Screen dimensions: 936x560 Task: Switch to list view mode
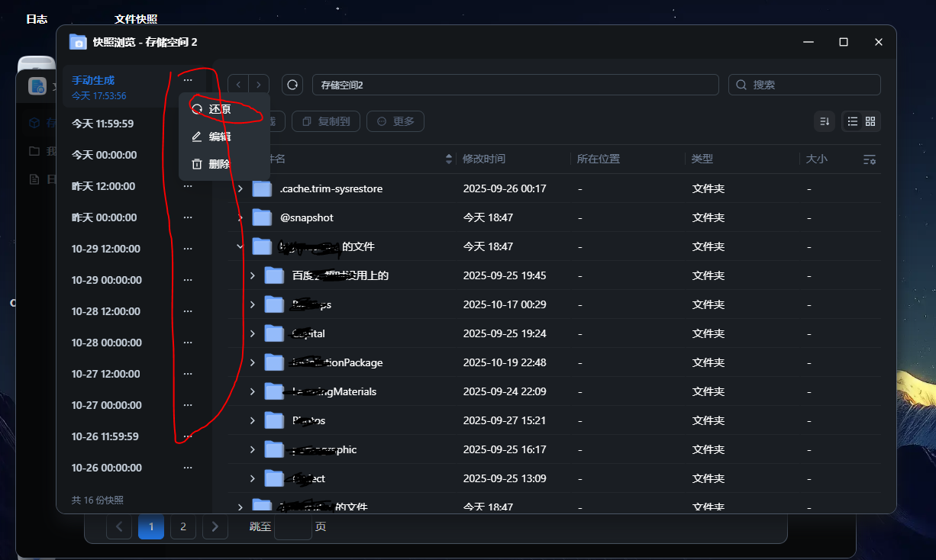pyautogui.click(x=853, y=121)
